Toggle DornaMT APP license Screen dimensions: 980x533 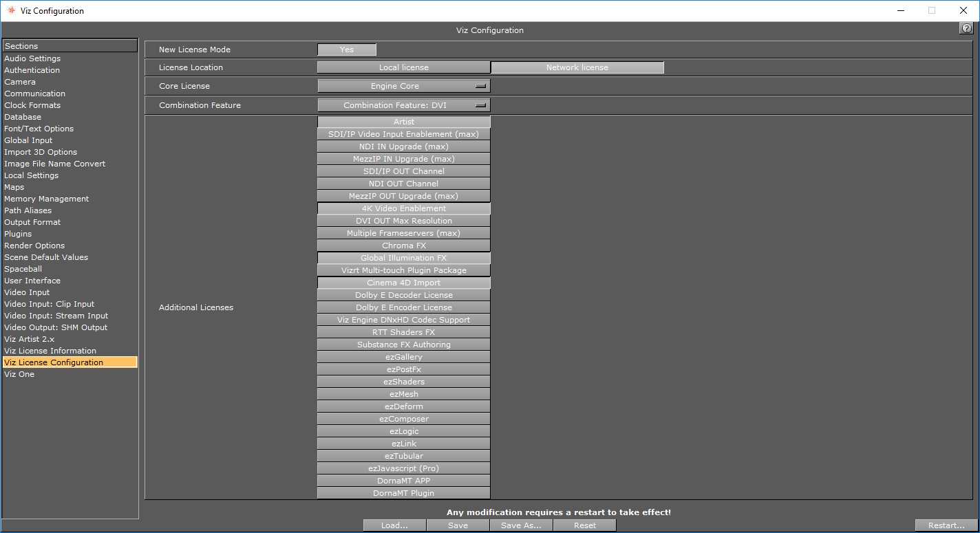[404, 481]
